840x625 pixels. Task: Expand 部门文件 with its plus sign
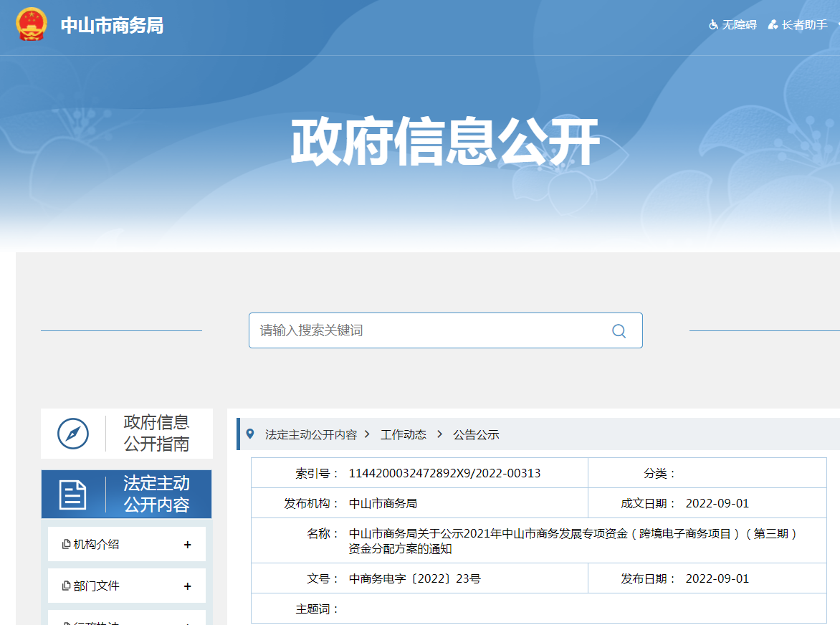pos(188,586)
